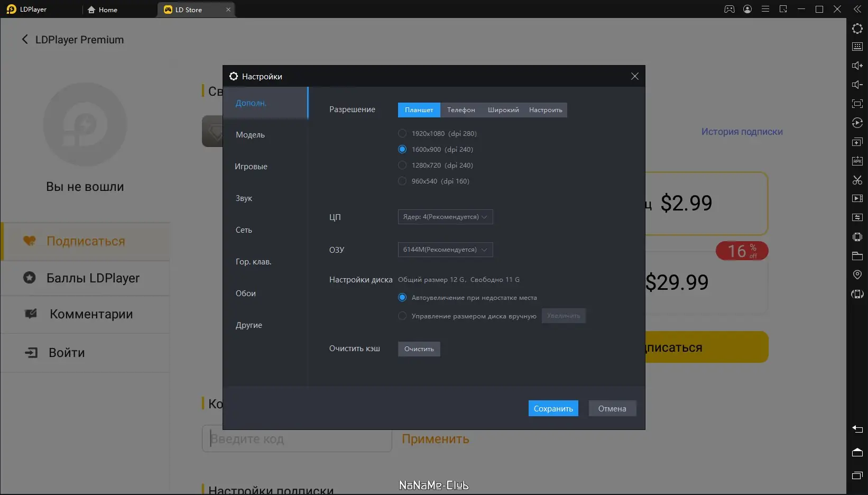Select the 1600x900 (dpi 240) resolution
Screen dimensions: 868x495
coord(402,149)
